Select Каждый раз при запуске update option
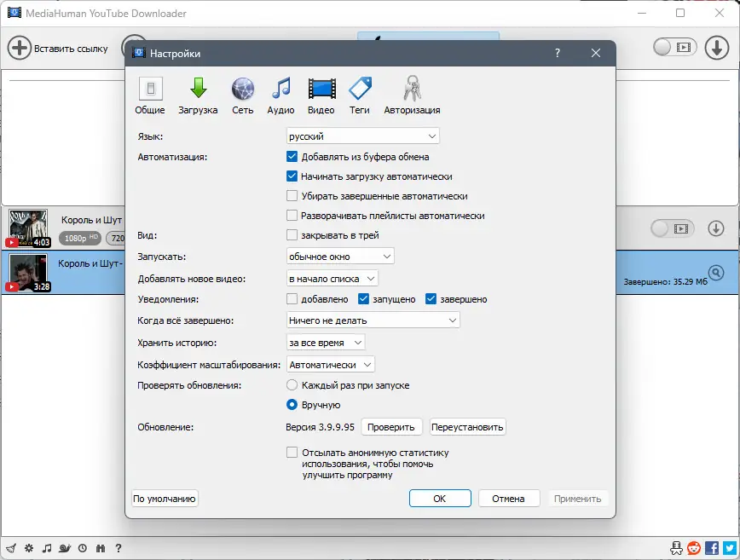Image resolution: width=740 pixels, height=560 pixels. [290, 385]
